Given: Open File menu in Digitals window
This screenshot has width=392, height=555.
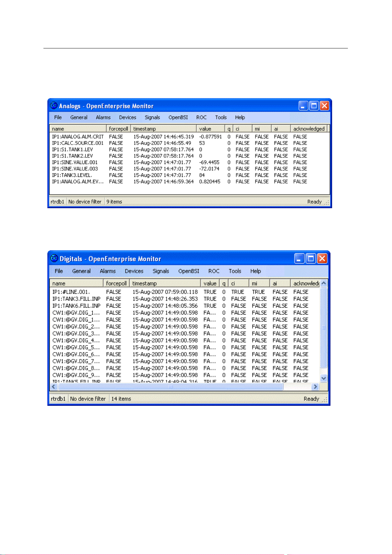Looking at the screenshot, I should click(59, 271).
